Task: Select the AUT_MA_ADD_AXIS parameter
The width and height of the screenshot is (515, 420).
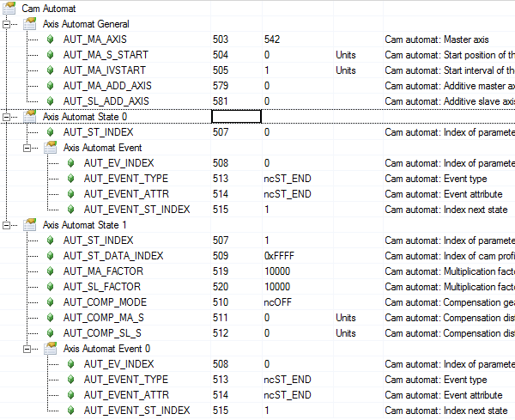Action: 107,85
